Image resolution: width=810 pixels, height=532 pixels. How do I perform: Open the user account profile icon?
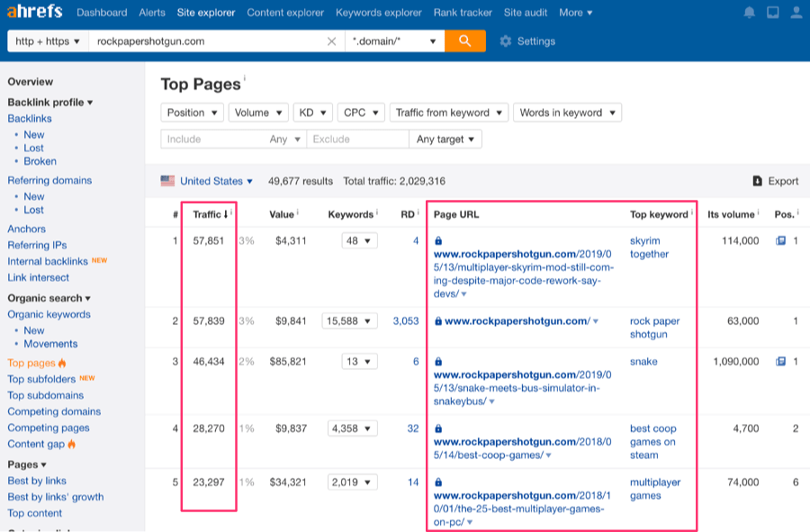tap(796, 13)
